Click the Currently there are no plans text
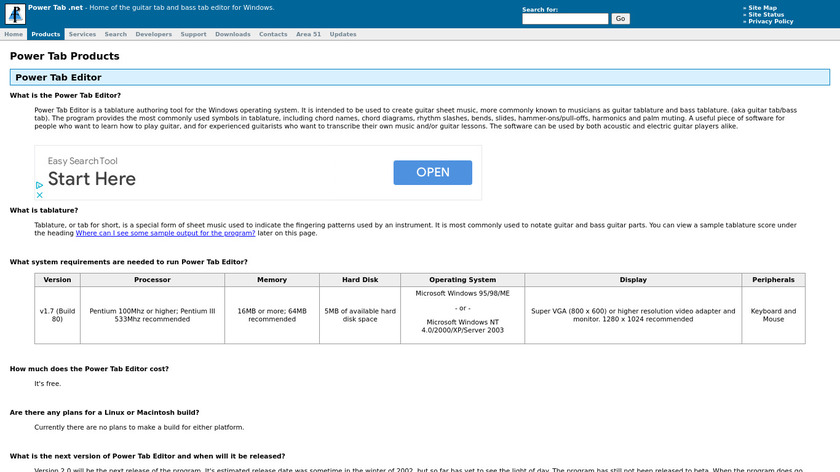 pyautogui.click(x=139, y=428)
